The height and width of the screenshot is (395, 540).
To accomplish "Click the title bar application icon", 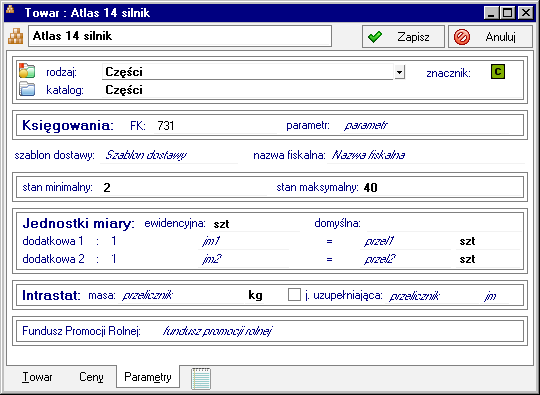I will pyautogui.click(x=10, y=10).
